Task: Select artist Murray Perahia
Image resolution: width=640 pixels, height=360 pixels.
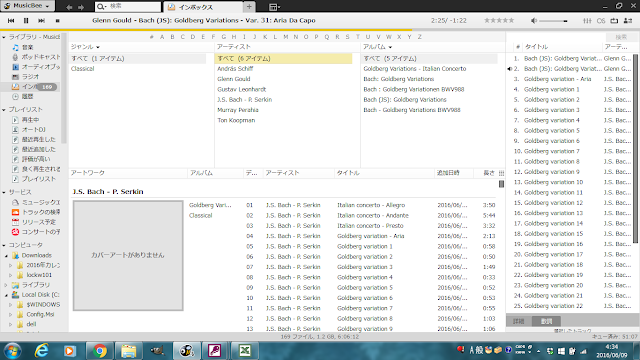Action: [238, 110]
